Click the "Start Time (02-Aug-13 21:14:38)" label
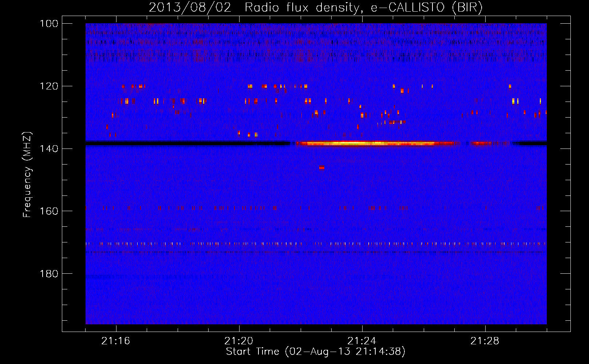Screen dimensions: 589x364 [x=316, y=352]
